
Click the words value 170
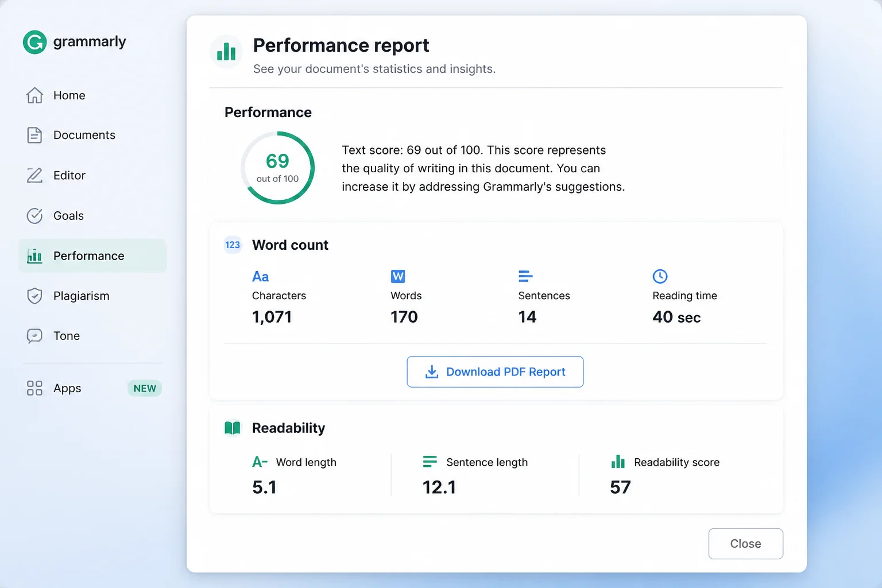coord(404,317)
